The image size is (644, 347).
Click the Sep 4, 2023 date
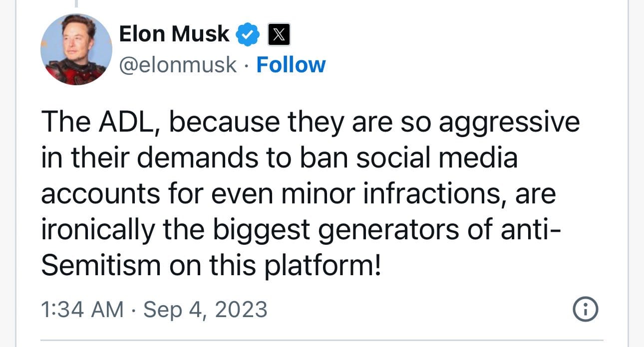point(205,310)
